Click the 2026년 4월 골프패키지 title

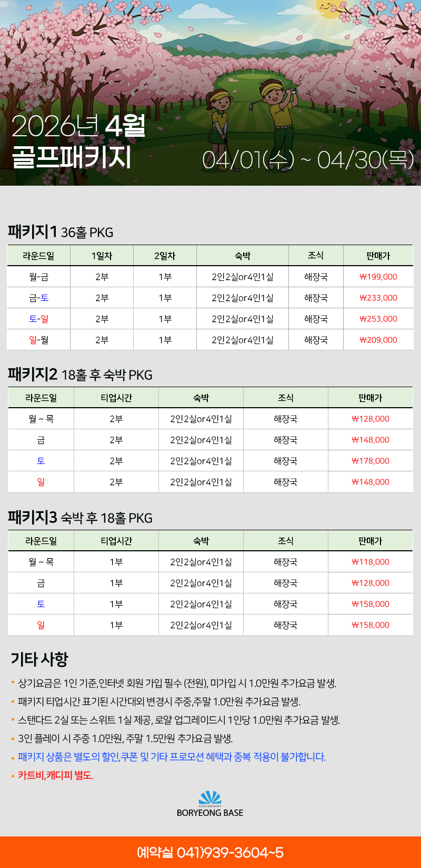pos(79,141)
